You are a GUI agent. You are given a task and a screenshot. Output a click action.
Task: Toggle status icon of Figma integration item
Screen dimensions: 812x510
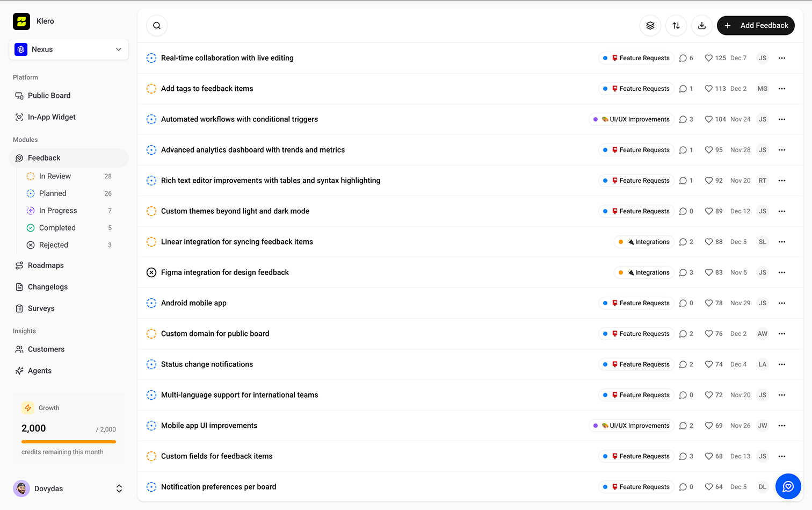[x=151, y=272]
